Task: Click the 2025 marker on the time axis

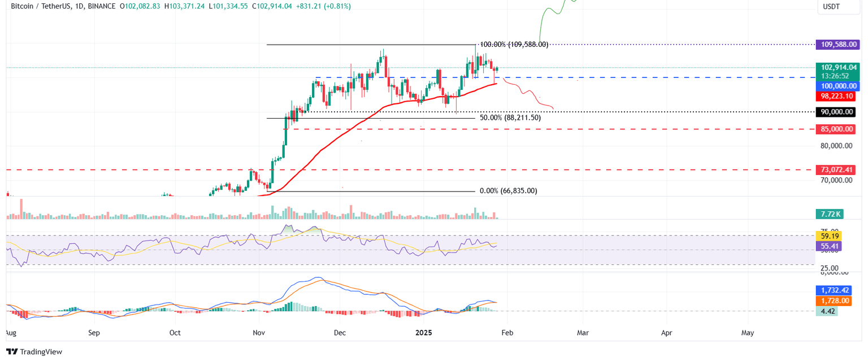Action: click(x=424, y=333)
